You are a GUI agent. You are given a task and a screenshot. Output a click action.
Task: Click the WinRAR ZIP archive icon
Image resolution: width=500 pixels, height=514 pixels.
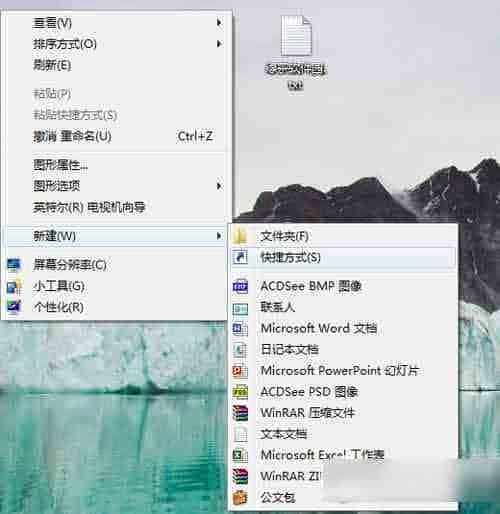(x=240, y=476)
